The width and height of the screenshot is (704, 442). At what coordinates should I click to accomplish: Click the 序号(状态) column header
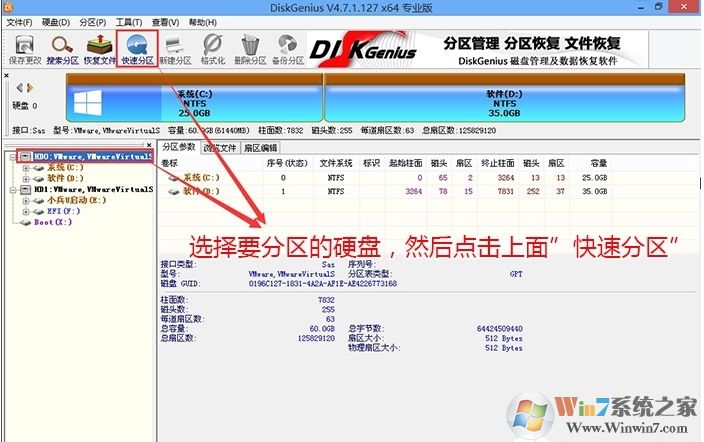286,163
